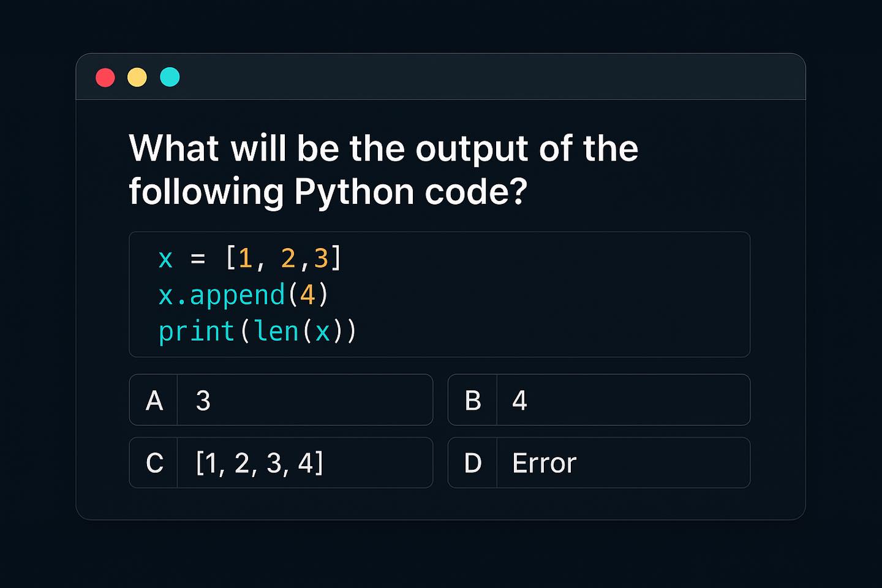Click the letter D option label
The height and width of the screenshot is (588, 882).
pyautogui.click(x=473, y=464)
